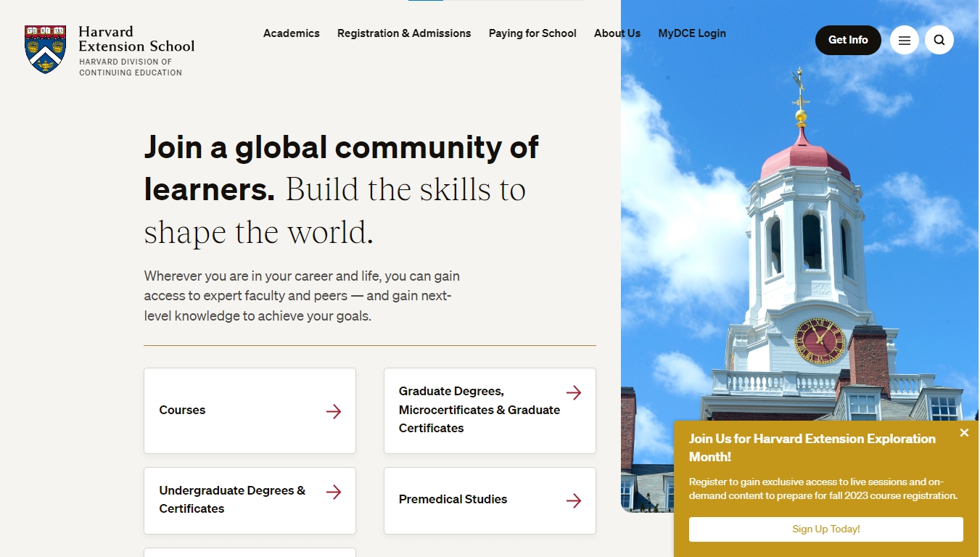Click the Harvard Extension School shield logo

click(45, 49)
